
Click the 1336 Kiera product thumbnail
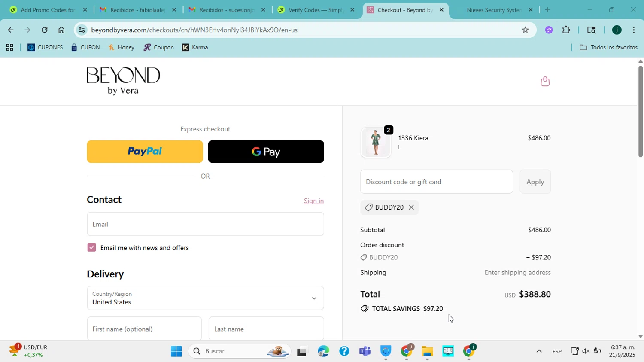pos(376,143)
